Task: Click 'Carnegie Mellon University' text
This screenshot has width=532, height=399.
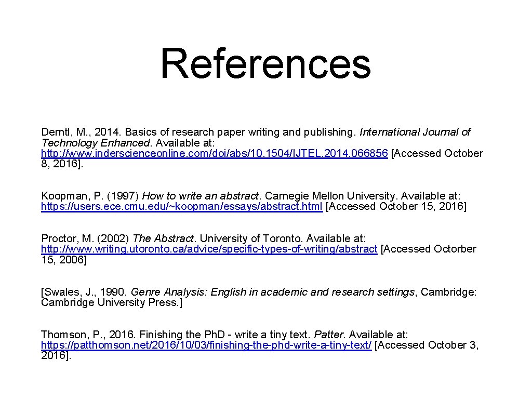Action: pyautogui.click(x=330, y=196)
